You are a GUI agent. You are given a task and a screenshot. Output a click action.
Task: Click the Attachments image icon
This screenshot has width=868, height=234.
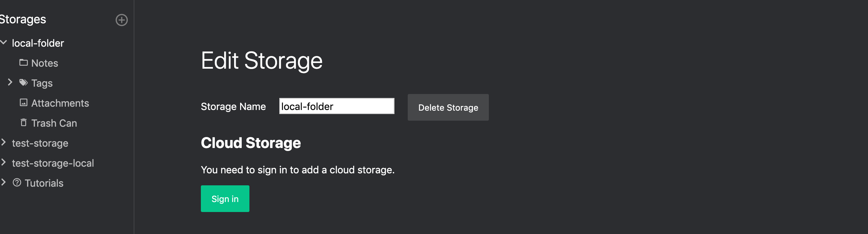pyautogui.click(x=23, y=103)
